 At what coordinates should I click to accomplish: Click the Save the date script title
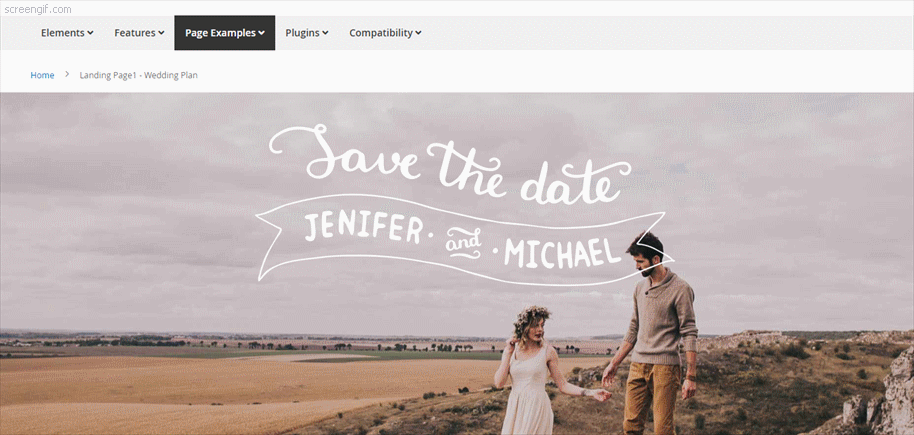(449, 163)
